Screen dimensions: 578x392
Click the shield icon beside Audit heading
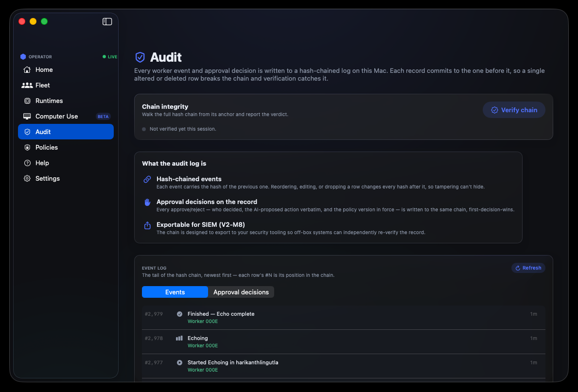pyautogui.click(x=140, y=57)
